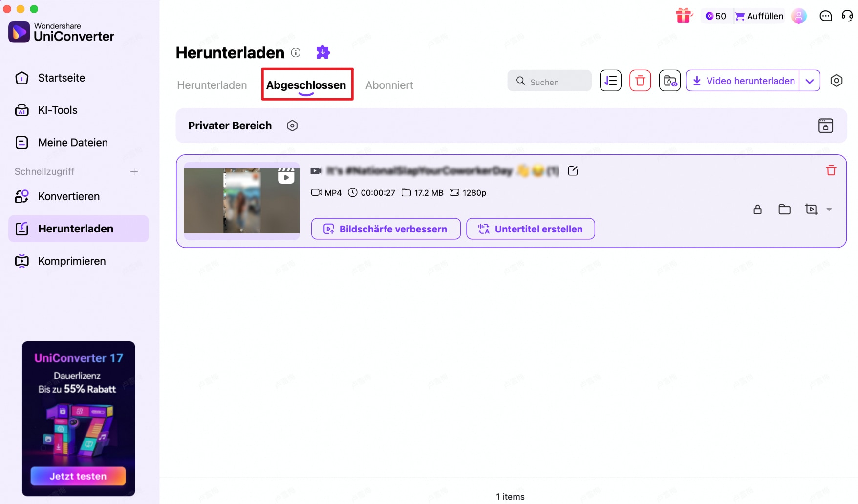This screenshot has width=858, height=504.
Task: Open KI-Tools from the sidebar
Action: coord(57,110)
